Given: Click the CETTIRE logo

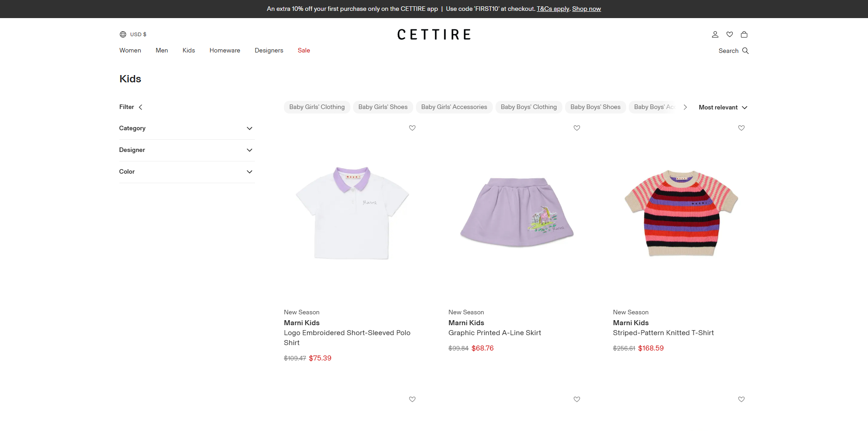Looking at the screenshot, I should 434,34.
